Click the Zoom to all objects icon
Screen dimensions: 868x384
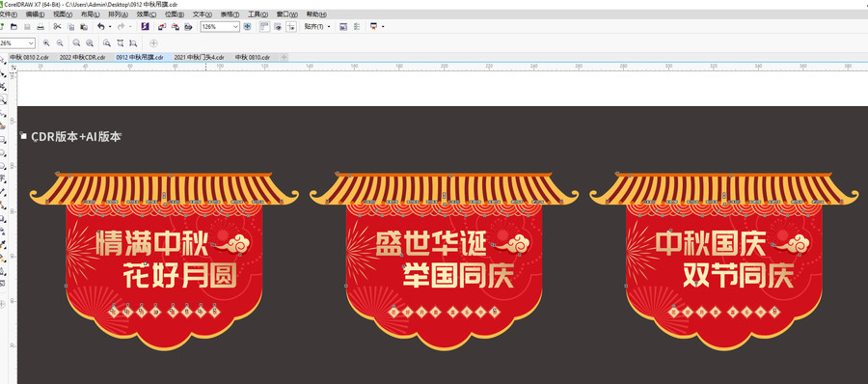coord(90,42)
